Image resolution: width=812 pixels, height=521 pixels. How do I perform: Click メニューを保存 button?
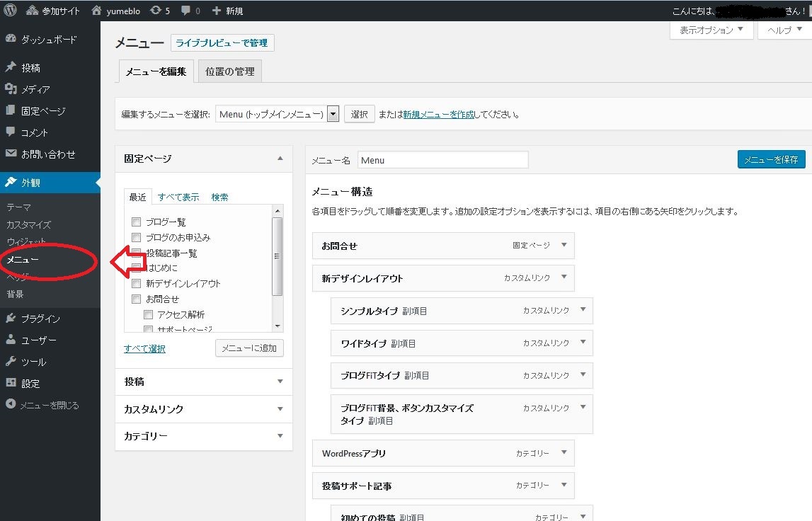click(x=771, y=159)
